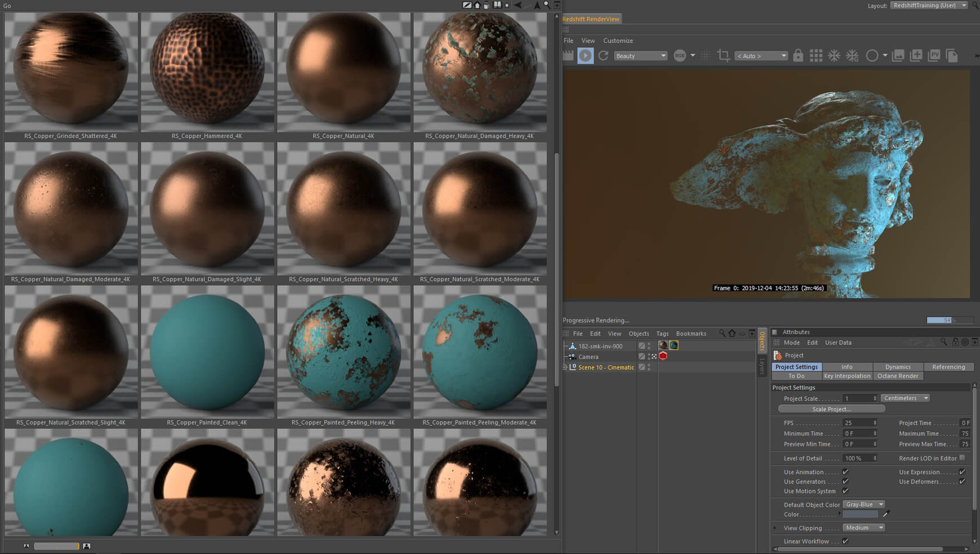Enable the Use Motion System checkbox
980x554 pixels.
pos(846,491)
